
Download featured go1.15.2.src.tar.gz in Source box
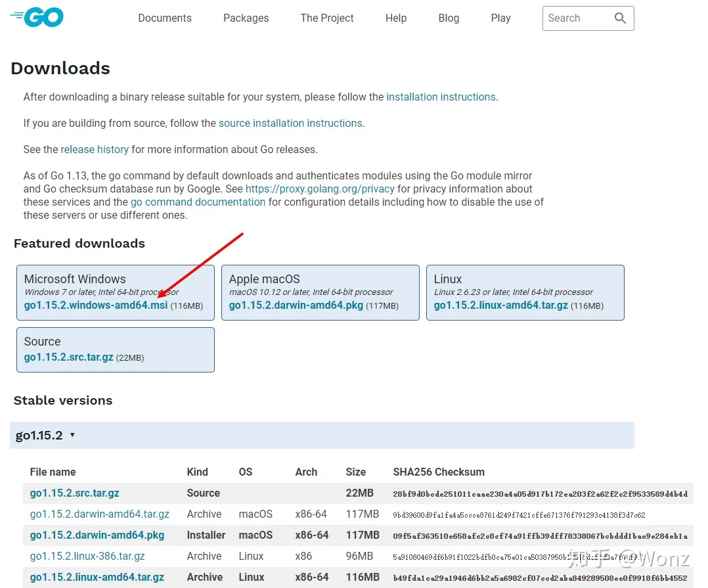tap(68, 357)
